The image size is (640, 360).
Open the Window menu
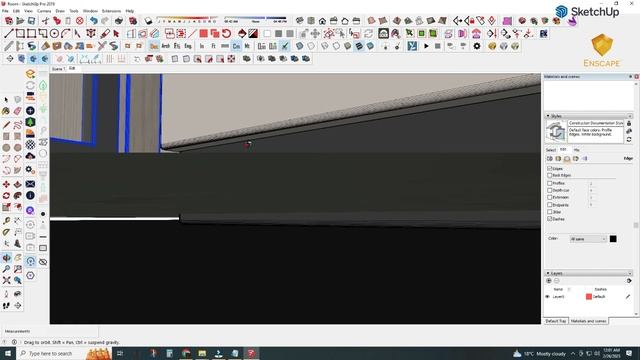pos(90,11)
